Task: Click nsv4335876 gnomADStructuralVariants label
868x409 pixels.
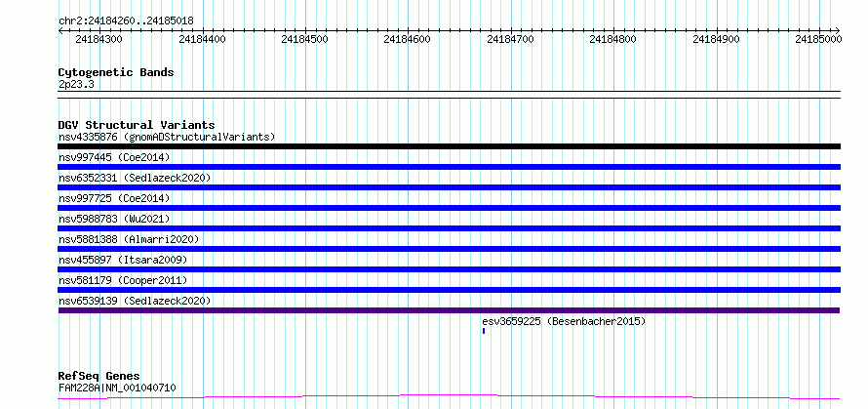Action: (x=167, y=137)
